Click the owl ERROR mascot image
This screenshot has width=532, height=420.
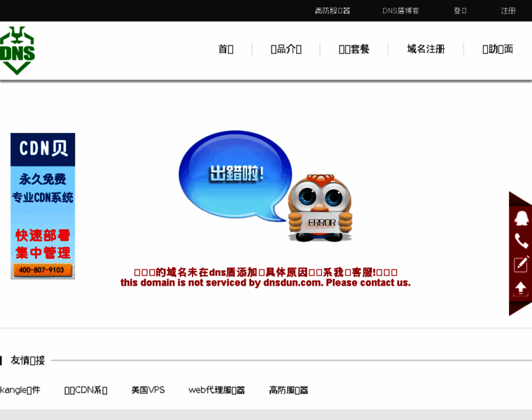(321, 208)
